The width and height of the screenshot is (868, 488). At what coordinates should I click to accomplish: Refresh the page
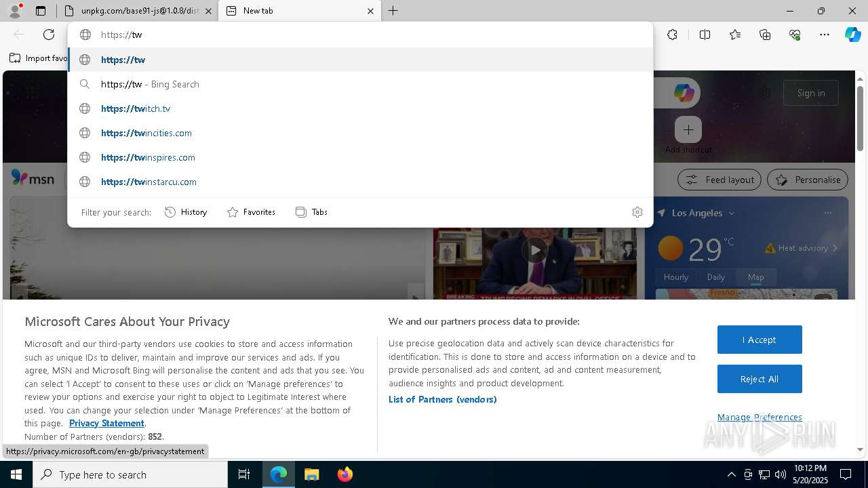49,35
